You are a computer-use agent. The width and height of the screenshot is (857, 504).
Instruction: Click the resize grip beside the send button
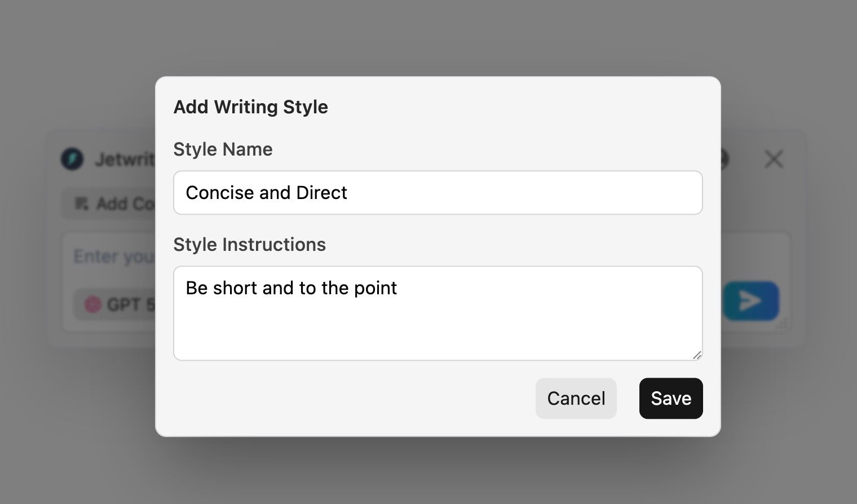point(782,324)
